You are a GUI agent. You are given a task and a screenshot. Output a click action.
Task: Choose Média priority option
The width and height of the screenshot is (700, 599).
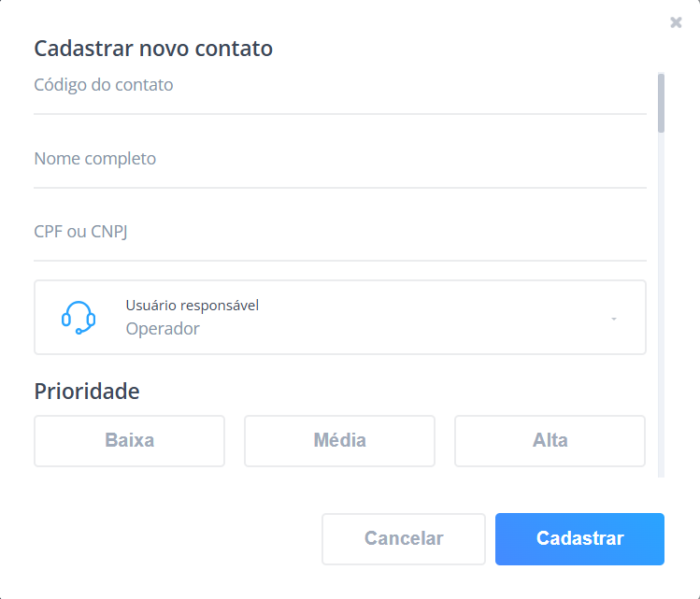tap(339, 441)
